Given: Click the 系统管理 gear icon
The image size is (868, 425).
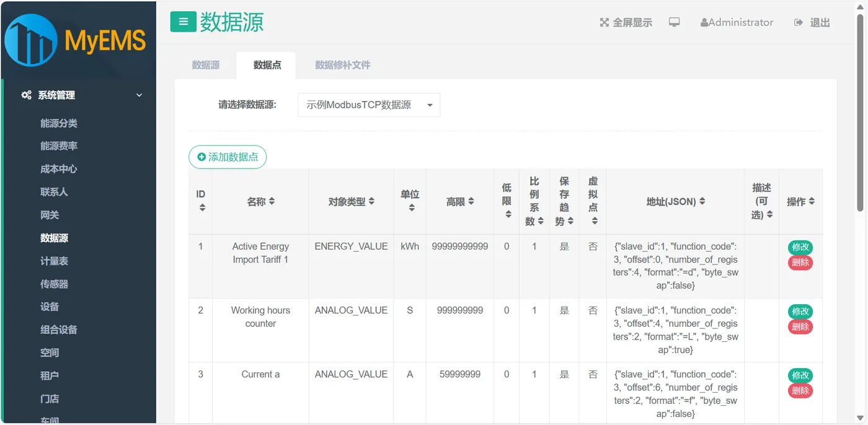Looking at the screenshot, I should coord(26,95).
